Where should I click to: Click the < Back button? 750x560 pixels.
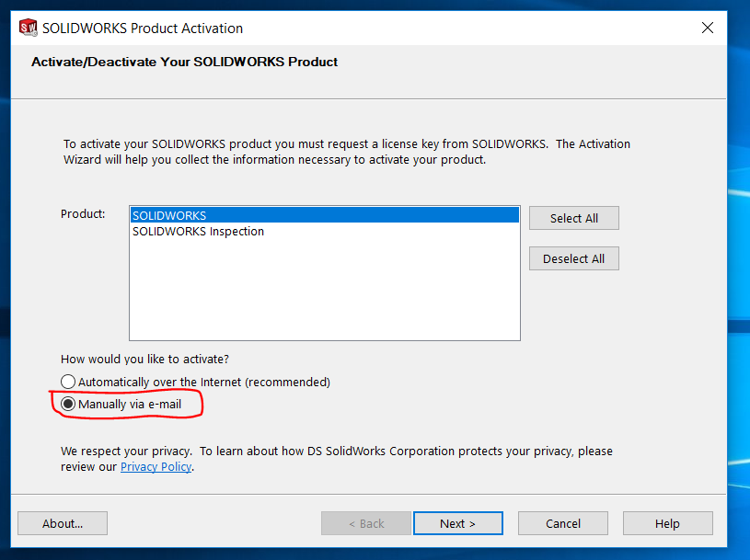pos(365,523)
